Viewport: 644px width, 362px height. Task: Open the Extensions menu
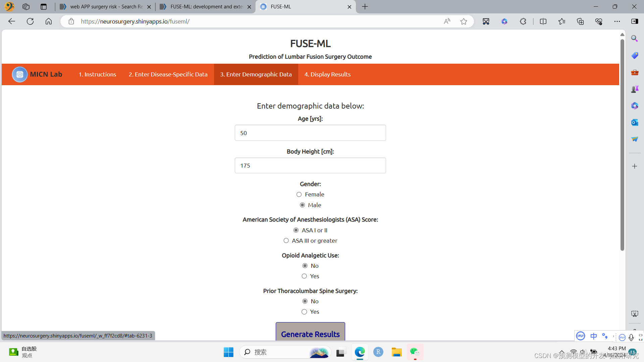tap(523, 21)
